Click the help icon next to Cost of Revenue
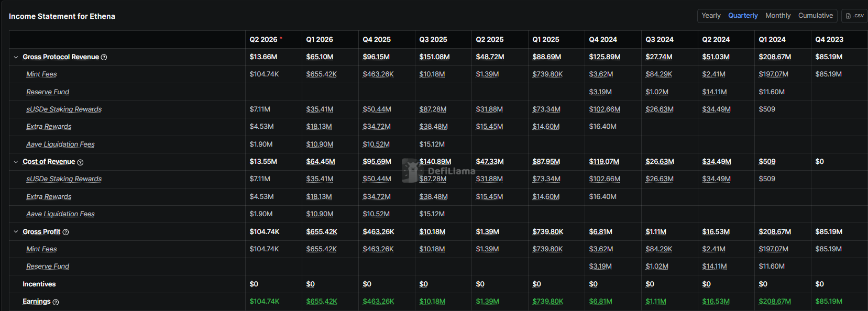This screenshot has width=868, height=311. (x=80, y=162)
